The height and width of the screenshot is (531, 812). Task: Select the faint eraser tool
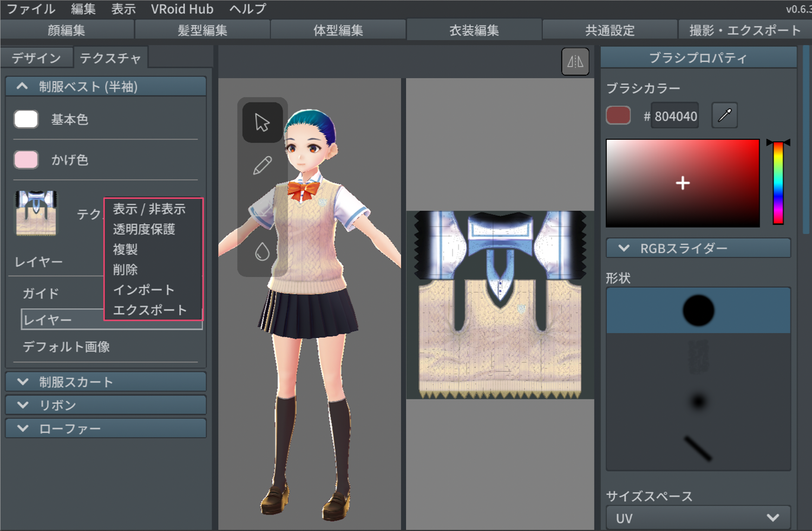pyautogui.click(x=263, y=209)
